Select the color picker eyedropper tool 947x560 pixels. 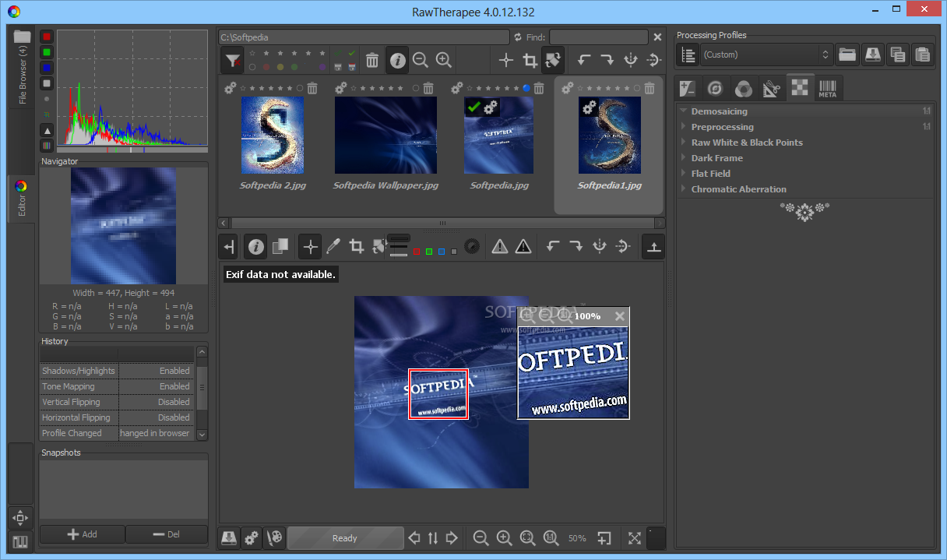(x=333, y=246)
